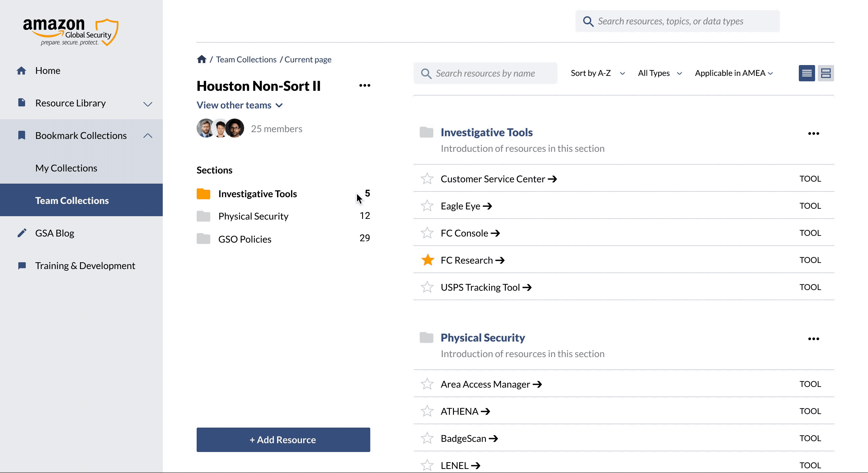Click the team member avatars
This screenshot has height=473, width=868.
click(x=220, y=128)
